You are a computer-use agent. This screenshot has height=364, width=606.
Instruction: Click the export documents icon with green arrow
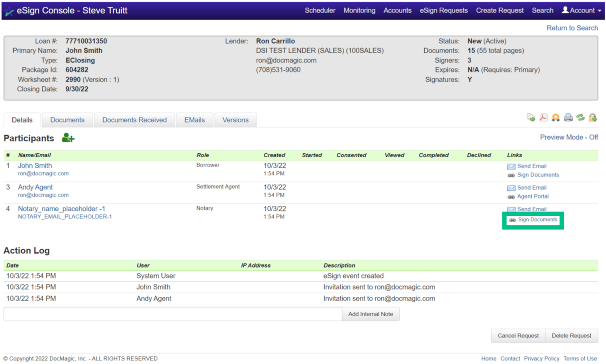(x=531, y=117)
